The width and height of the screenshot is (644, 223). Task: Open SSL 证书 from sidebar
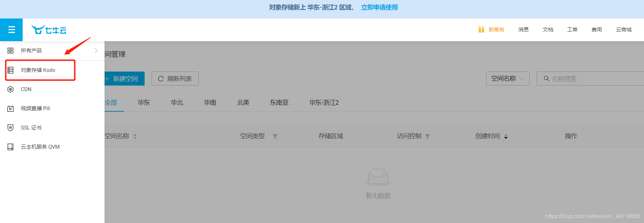52,128
